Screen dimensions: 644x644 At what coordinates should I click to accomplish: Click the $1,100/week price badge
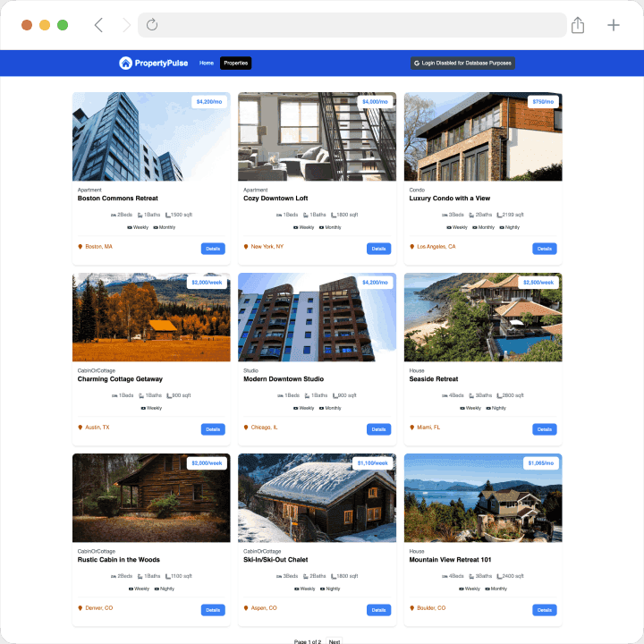tap(372, 463)
